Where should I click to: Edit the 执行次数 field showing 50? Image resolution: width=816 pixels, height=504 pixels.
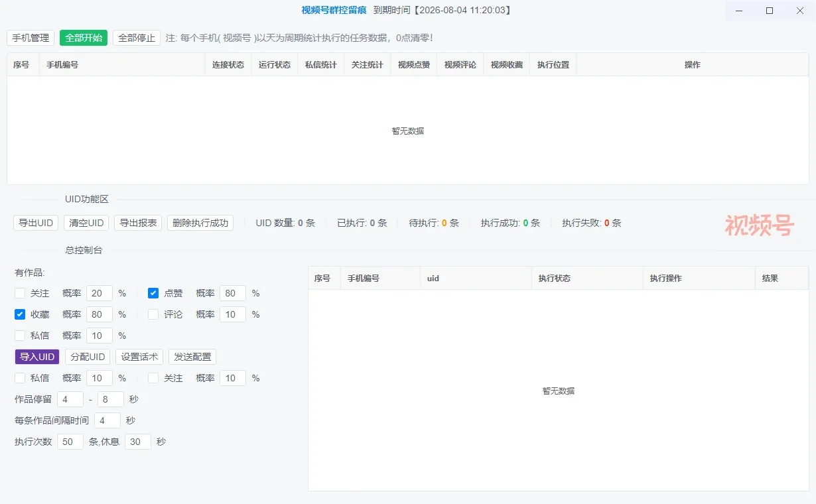pyautogui.click(x=70, y=442)
